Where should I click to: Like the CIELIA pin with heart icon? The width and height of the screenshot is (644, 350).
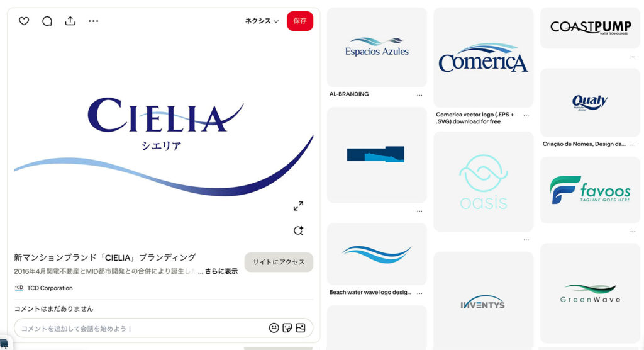click(24, 21)
